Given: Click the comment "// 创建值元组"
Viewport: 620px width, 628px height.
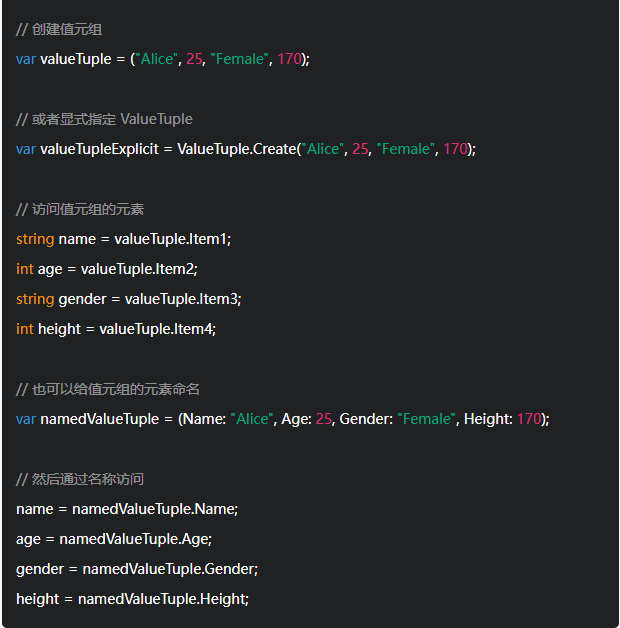Looking at the screenshot, I should tap(59, 29).
